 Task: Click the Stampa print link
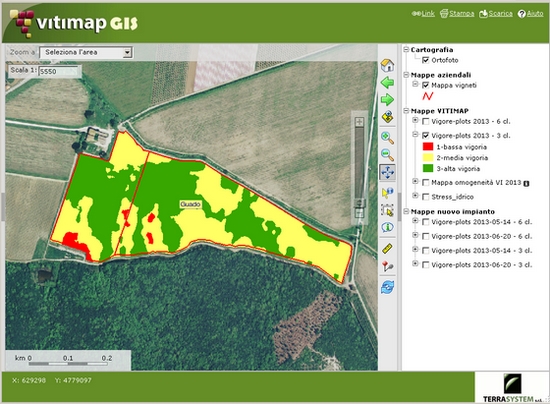pos(457,13)
